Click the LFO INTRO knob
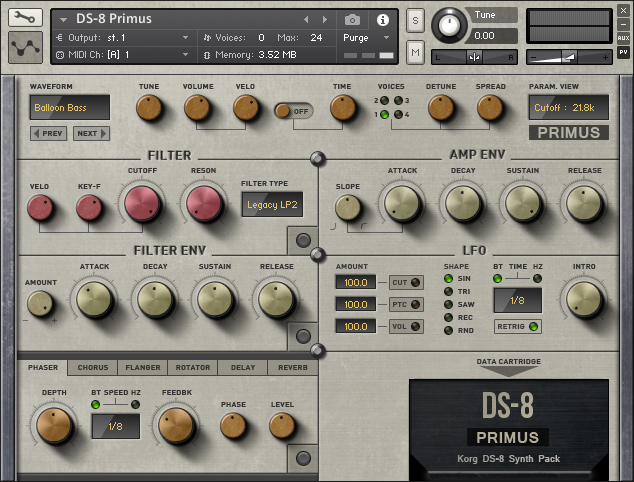The height and width of the screenshot is (482, 634). tap(584, 299)
